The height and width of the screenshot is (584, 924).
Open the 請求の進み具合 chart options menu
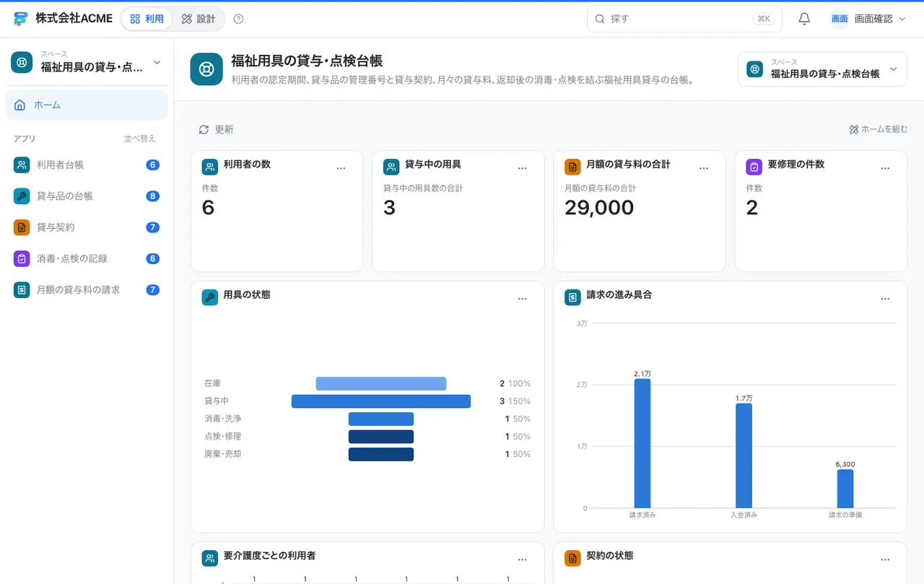coord(885,299)
